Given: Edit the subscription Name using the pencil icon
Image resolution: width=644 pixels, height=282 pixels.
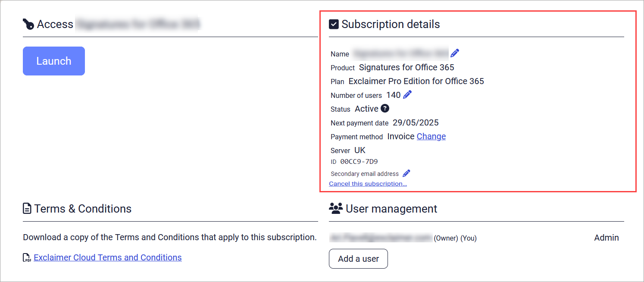Looking at the screenshot, I should click(x=455, y=53).
